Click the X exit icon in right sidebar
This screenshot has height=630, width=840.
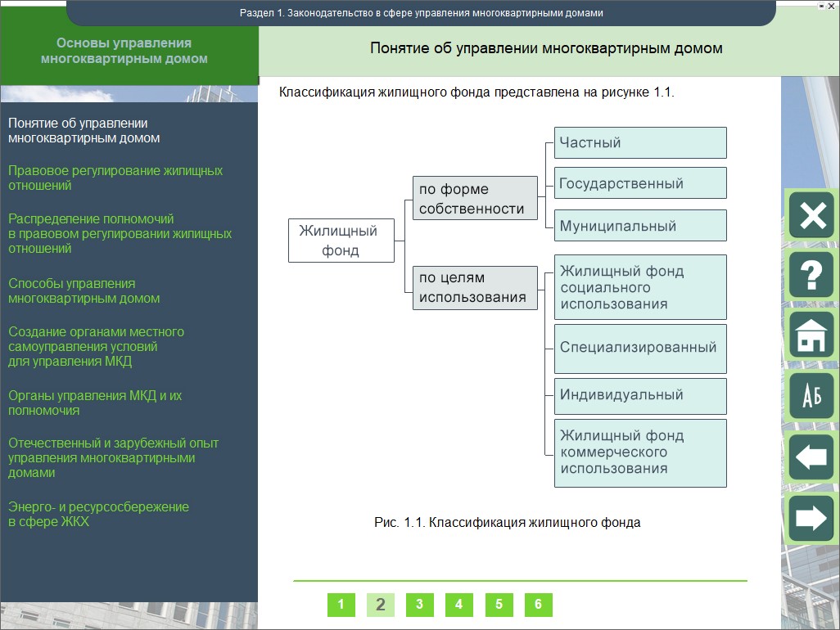point(811,215)
